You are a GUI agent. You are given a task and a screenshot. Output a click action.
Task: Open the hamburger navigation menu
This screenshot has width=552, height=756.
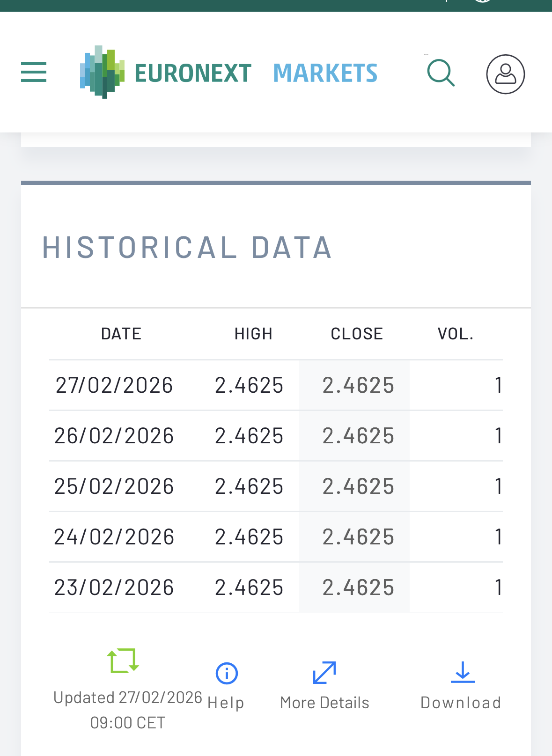coord(34,72)
